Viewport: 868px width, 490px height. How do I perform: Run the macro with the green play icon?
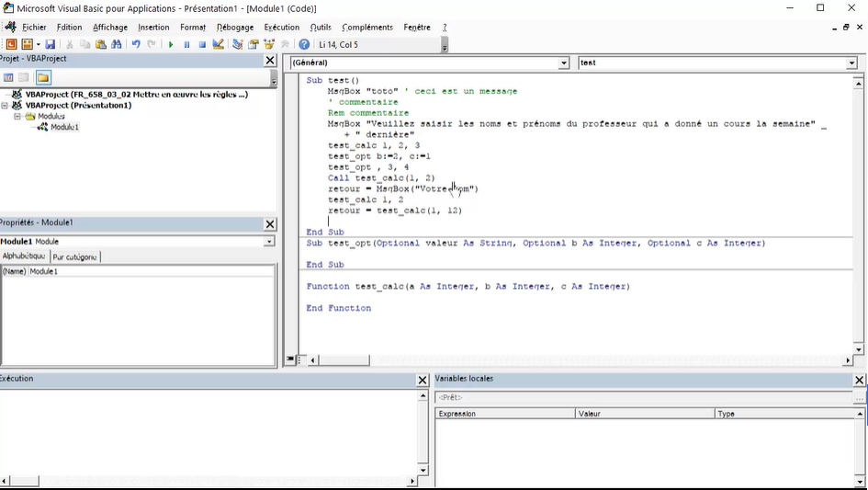[x=171, y=44]
